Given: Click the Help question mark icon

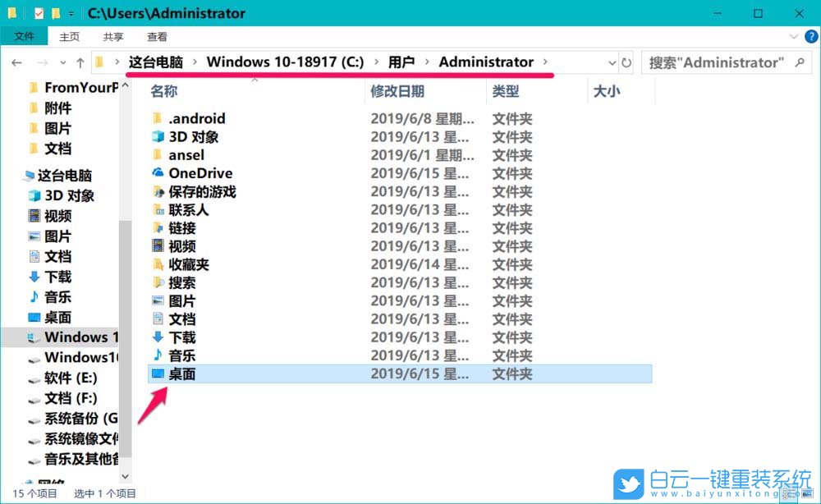Looking at the screenshot, I should [811, 36].
